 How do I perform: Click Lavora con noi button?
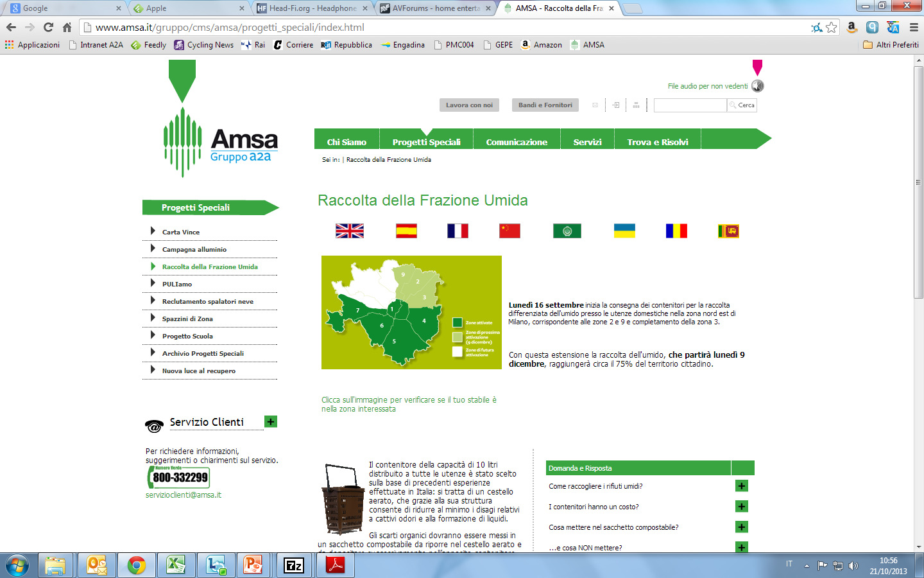pyautogui.click(x=470, y=105)
